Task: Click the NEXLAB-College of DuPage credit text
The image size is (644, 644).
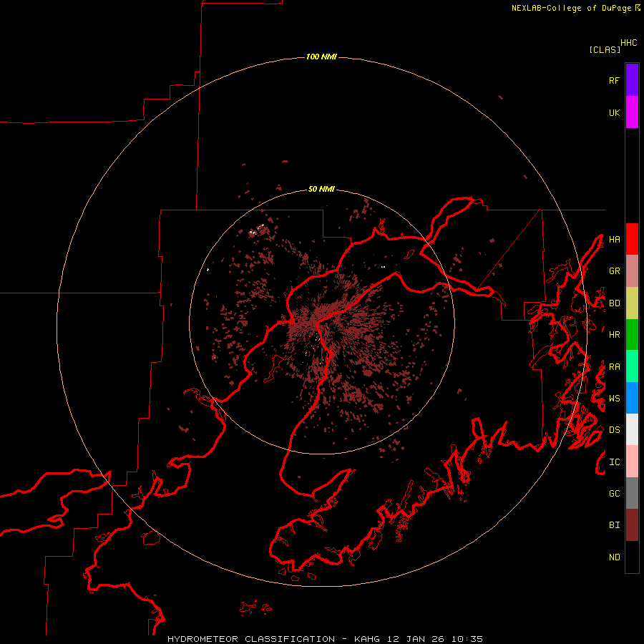Action: tap(571, 8)
